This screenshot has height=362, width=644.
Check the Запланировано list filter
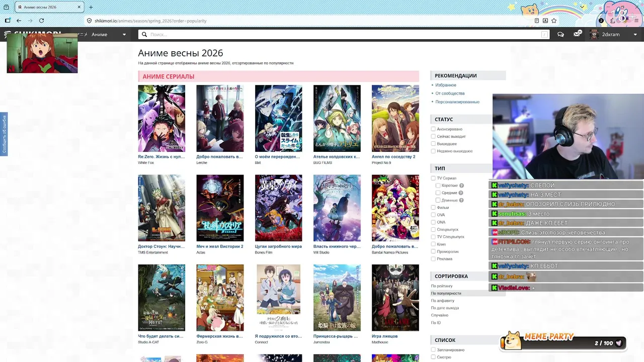(433, 349)
